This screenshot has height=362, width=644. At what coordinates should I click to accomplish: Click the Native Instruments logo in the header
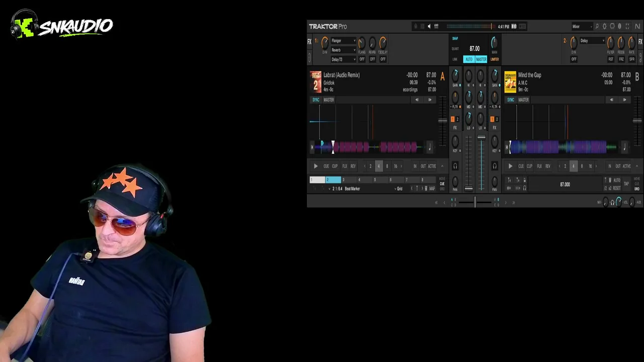[637, 27]
